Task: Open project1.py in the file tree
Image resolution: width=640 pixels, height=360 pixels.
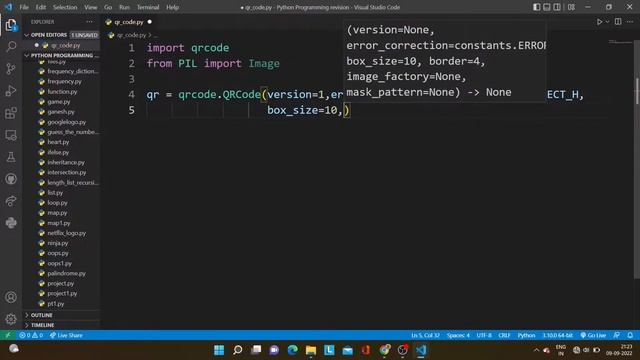Action: tap(62, 293)
